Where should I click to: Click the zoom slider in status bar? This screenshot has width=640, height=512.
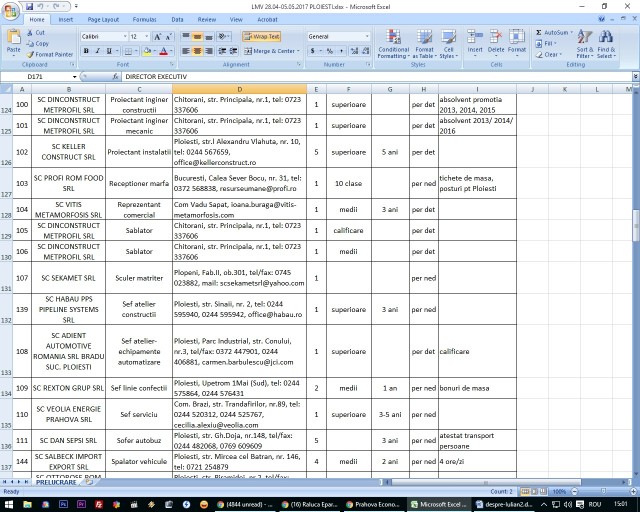(x=604, y=492)
